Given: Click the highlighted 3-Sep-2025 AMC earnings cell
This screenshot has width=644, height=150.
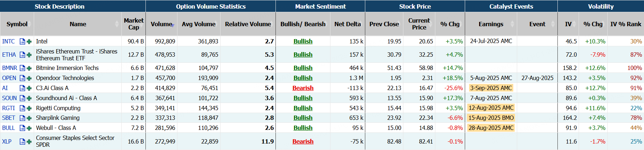Looking at the screenshot, I should tap(491, 88).
